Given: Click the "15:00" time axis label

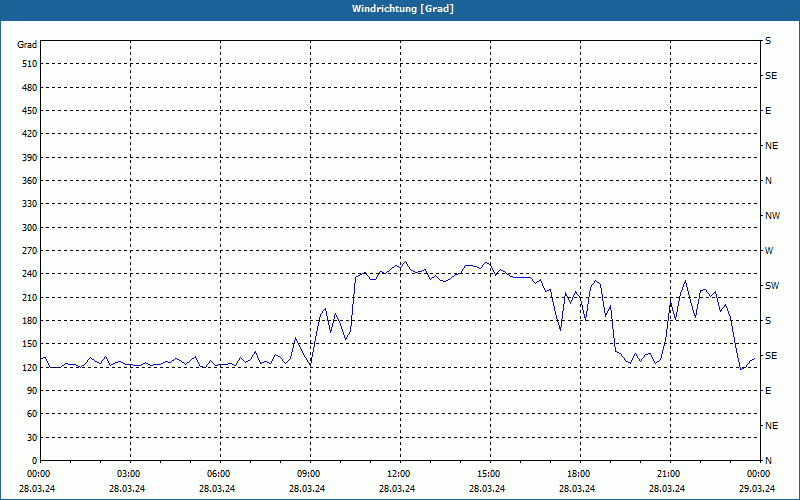Looking at the screenshot, I should tap(489, 474).
